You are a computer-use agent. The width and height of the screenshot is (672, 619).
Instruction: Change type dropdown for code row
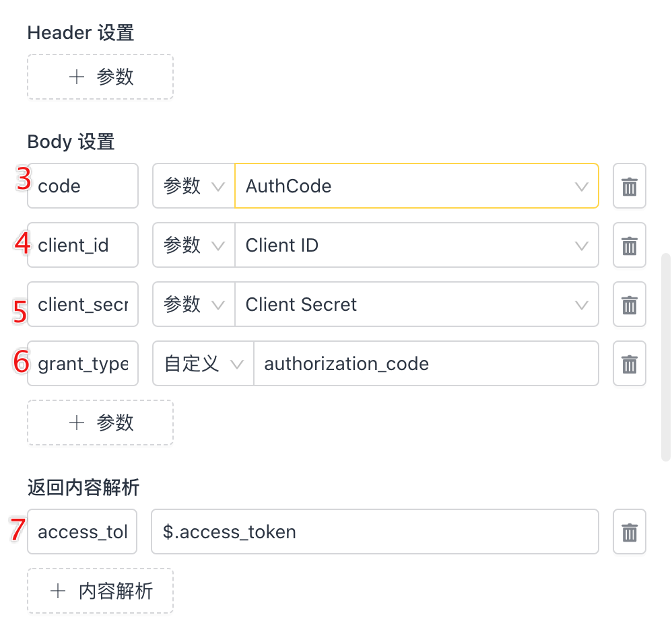(x=194, y=186)
